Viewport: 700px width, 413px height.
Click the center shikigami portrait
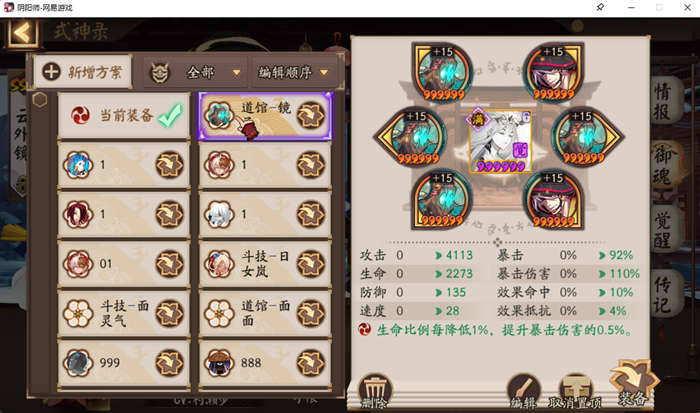pos(500,141)
